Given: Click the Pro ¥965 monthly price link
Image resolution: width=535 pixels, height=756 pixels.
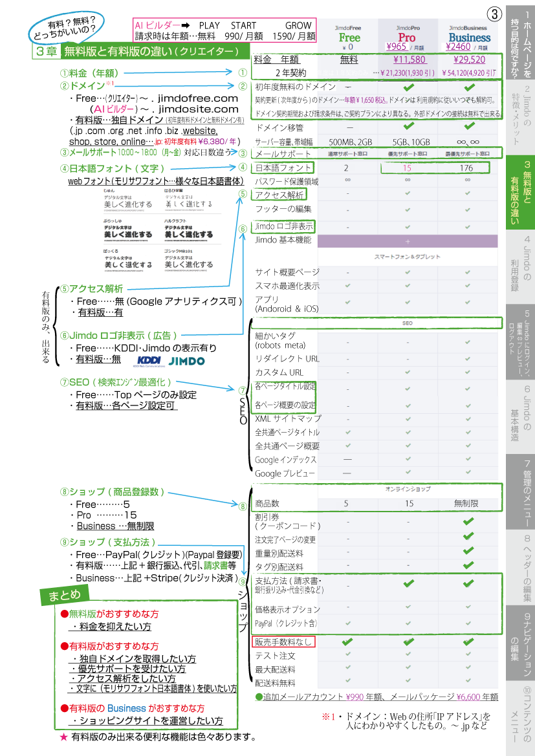Looking at the screenshot, I should click(x=397, y=47).
